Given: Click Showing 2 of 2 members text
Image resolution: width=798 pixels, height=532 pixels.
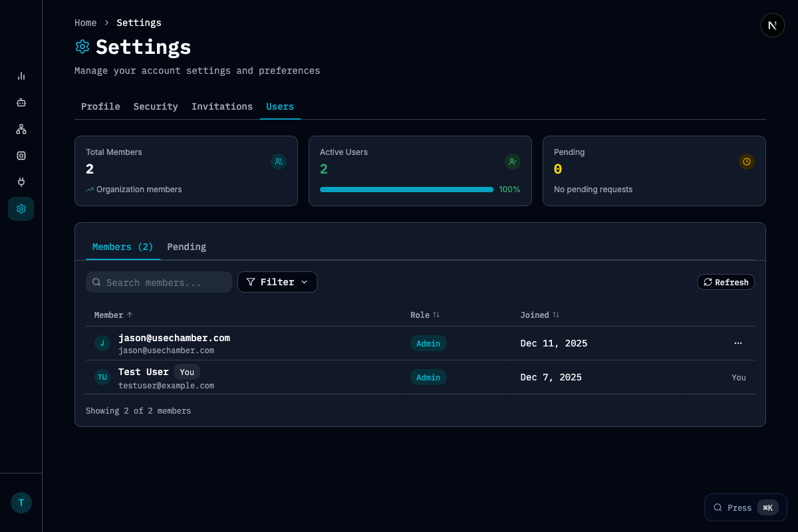Looking at the screenshot, I should coord(138,411).
